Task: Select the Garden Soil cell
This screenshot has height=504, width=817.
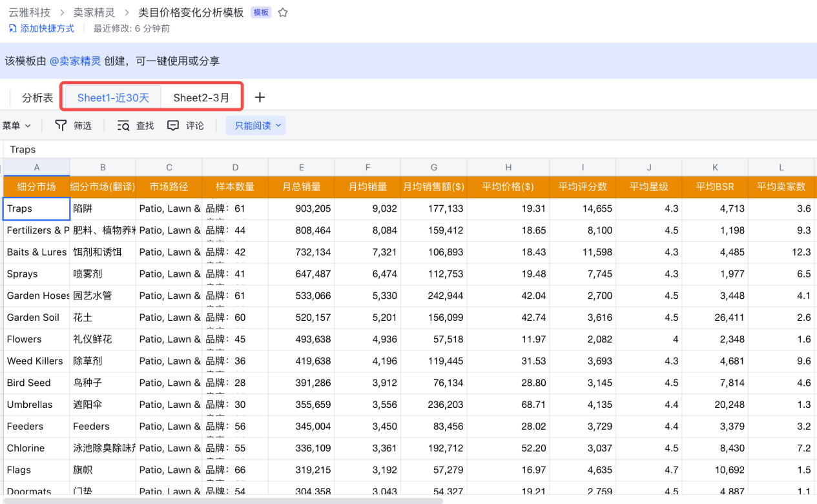Action: tap(36, 318)
